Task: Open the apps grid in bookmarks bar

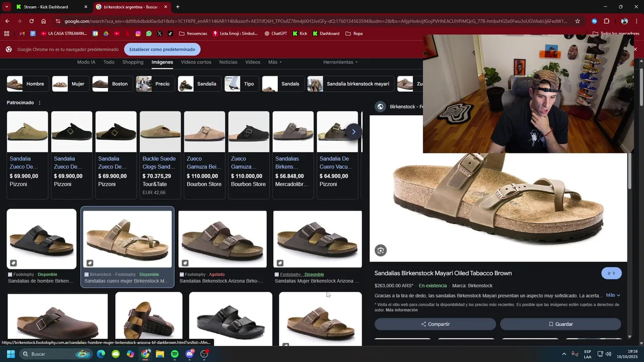Action: (x=7, y=34)
